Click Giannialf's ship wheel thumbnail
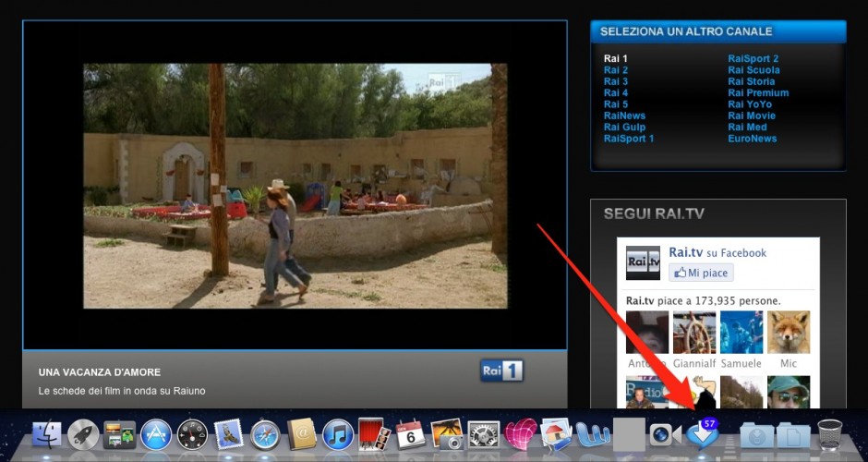868x462 pixels. (694, 333)
